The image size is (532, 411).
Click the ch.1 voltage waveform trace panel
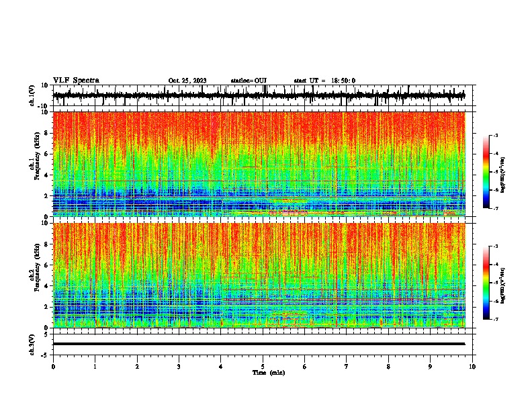[x=263, y=95]
